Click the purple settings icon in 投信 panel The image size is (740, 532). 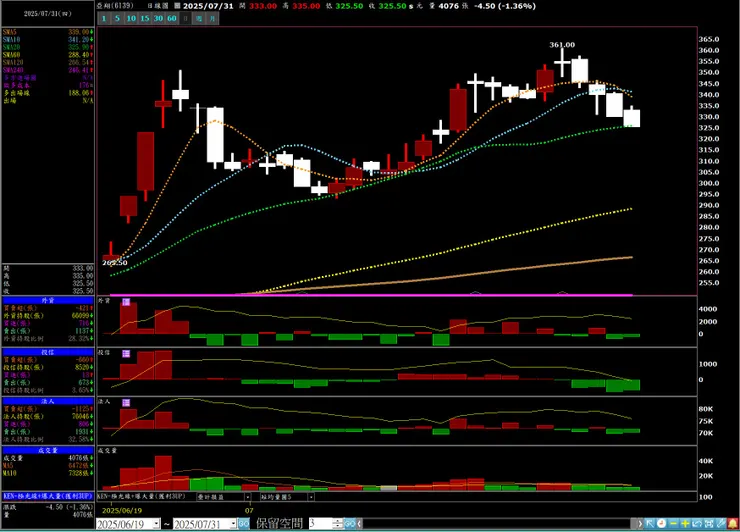click(x=126, y=354)
